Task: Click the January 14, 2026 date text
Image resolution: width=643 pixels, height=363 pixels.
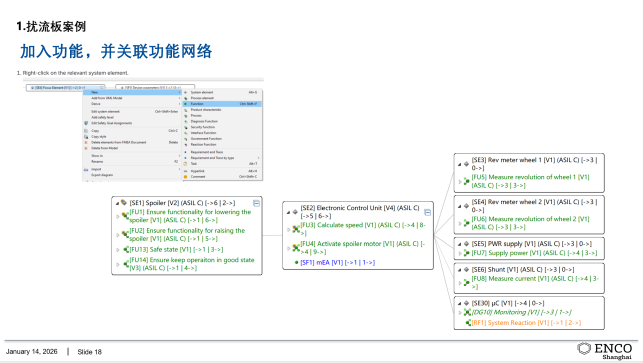Action: tap(32, 352)
